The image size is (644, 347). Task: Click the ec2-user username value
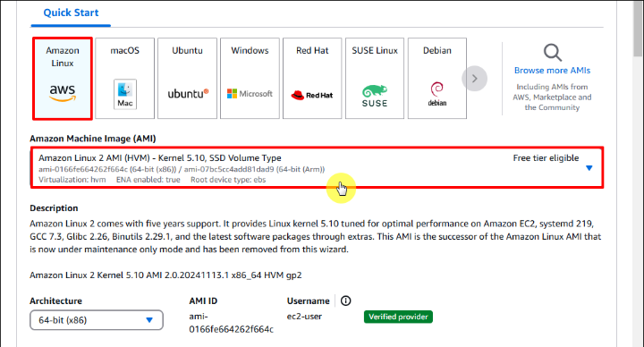(304, 317)
